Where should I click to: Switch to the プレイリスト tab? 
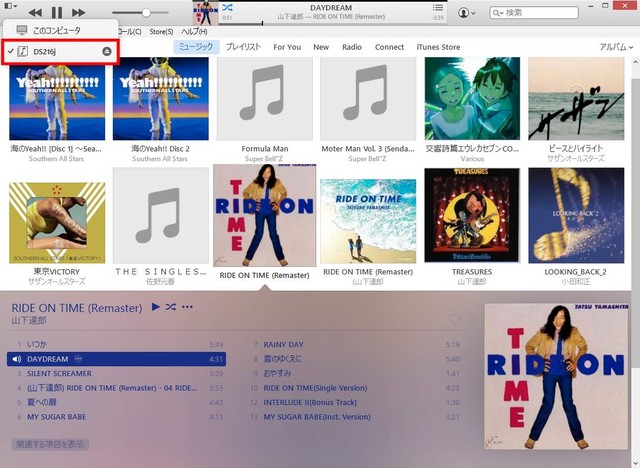(x=243, y=47)
